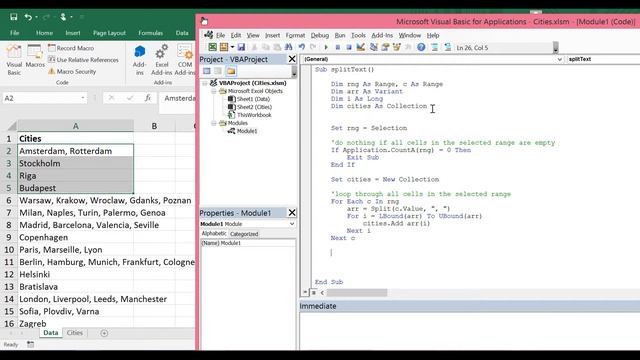Image resolution: width=640 pixels, height=360 pixels.
Task: Open Properties Window toolbar icon
Action: tap(385, 47)
